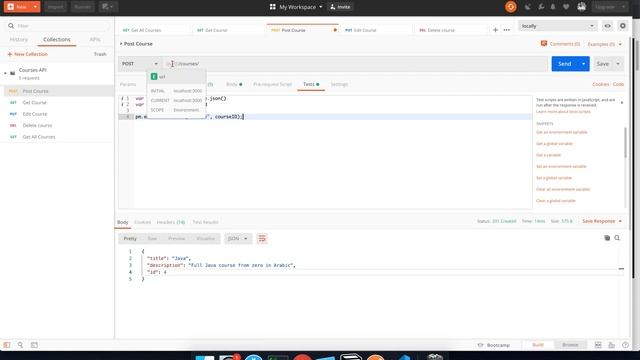Change the POST method dropdown

pyautogui.click(x=140, y=64)
